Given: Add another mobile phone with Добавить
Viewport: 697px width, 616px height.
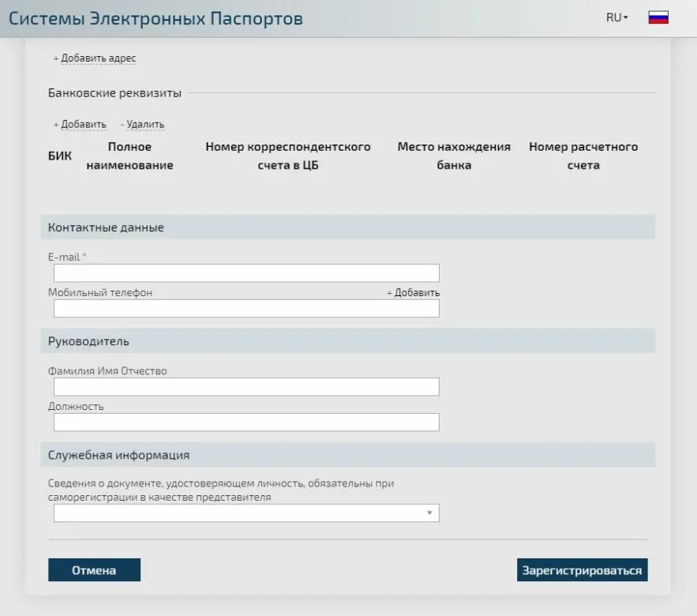Looking at the screenshot, I should (x=414, y=293).
